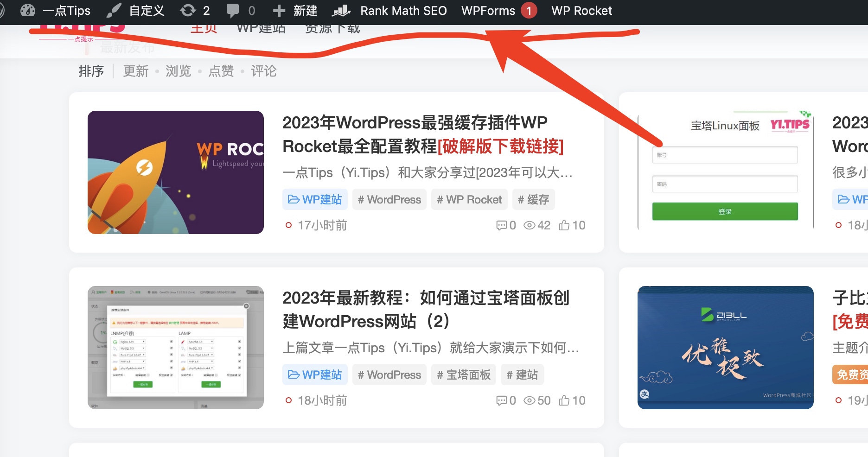
Task: Open the 如何通过宝塔面板创建WordPress网站 article title
Action: (426, 310)
